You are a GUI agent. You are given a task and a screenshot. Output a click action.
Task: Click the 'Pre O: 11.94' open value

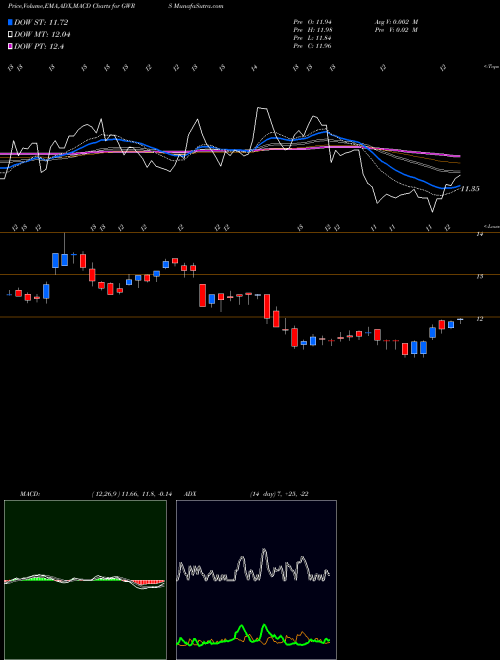(x=313, y=22)
